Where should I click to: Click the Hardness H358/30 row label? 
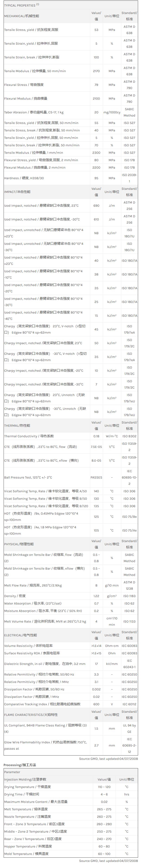tap(24, 178)
